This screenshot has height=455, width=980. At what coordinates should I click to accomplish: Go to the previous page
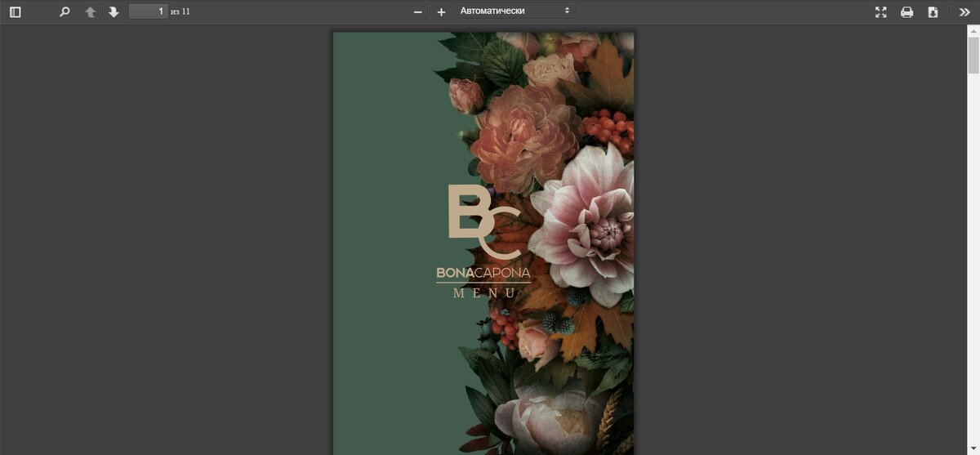[91, 12]
